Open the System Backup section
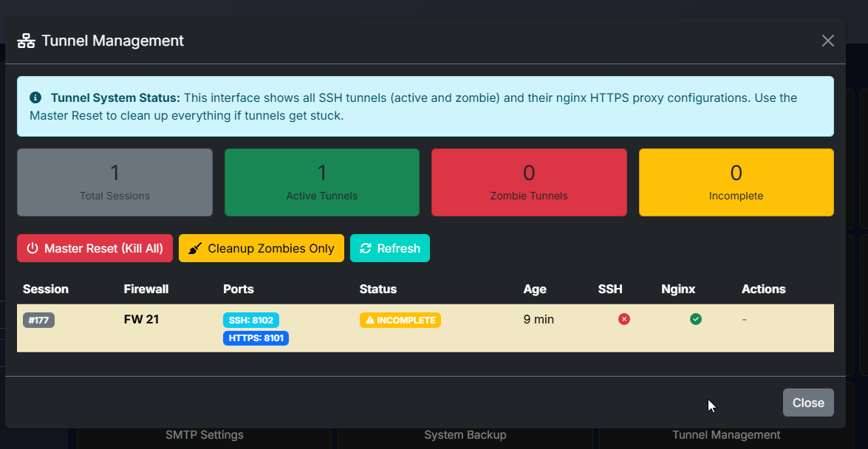Screen dimensions: 868x449 point(465,435)
